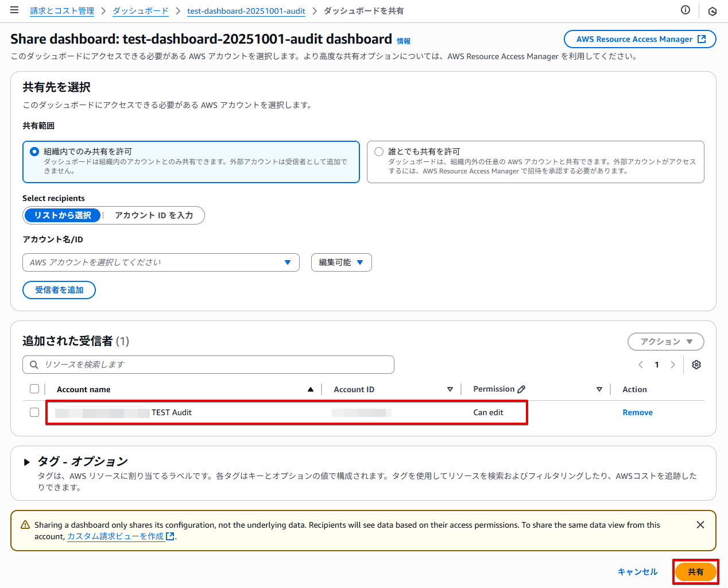Click the 情報 info link
This screenshot has width=728, height=588.
tap(404, 41)
